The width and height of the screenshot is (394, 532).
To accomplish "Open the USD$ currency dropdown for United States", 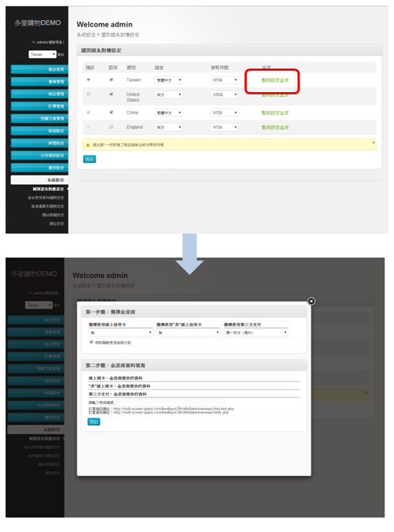I will (225, 94).
